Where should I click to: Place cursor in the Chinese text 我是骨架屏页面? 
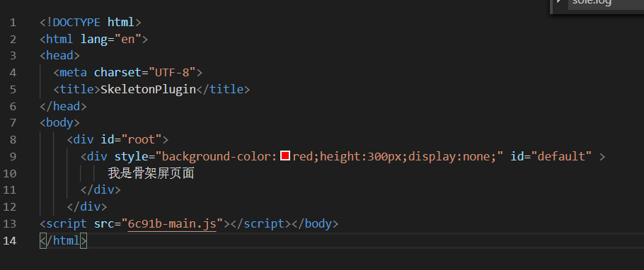tap(151, 173)
